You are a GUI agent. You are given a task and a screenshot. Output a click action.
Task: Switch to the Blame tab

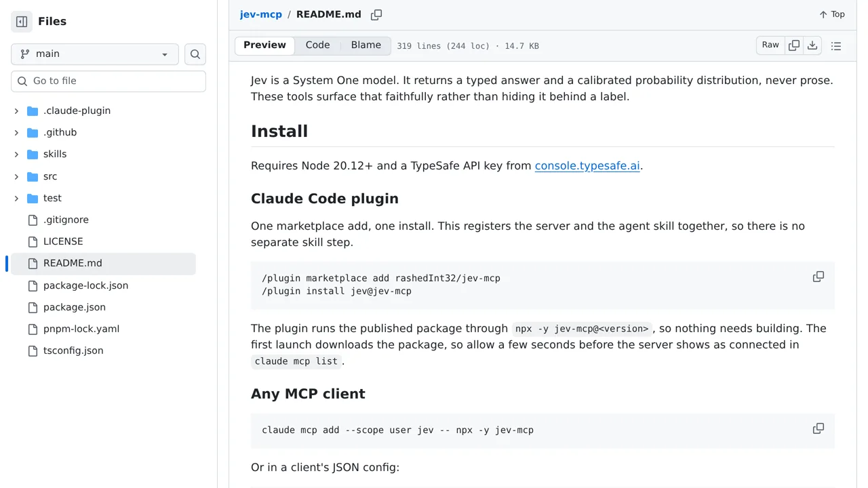(x=366, y=45)
